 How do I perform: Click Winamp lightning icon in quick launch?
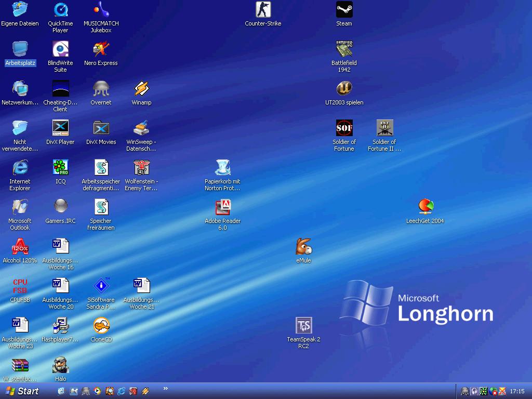click(x=145, y=391)
